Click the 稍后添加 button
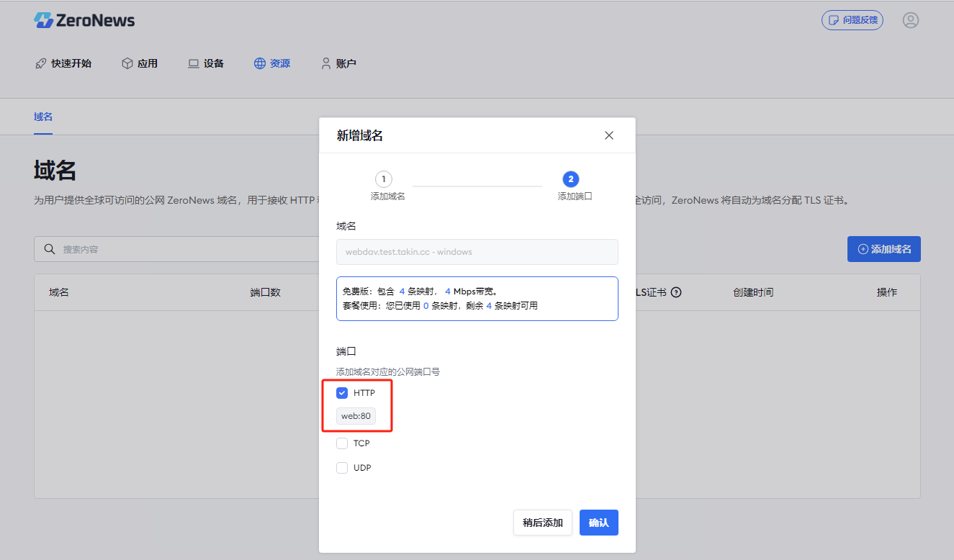This screenshot has height=560, width=954. click(543, 523)
